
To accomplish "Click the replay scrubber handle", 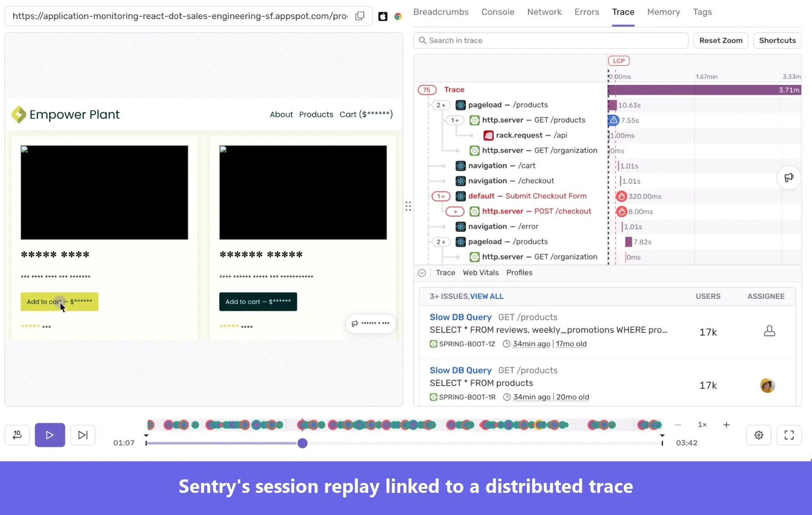I will (x=302, y=443).
